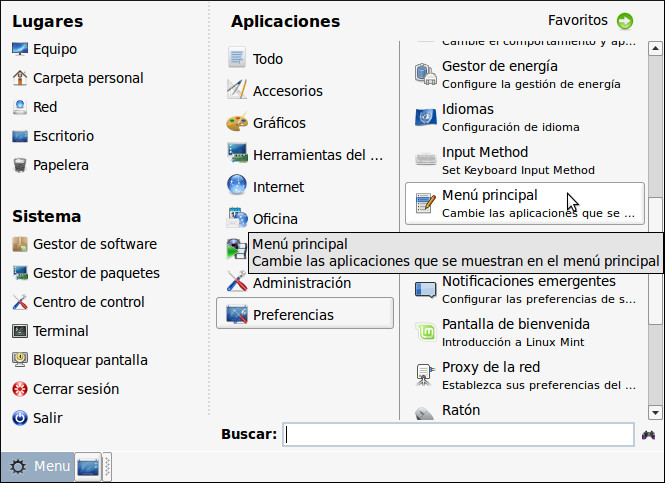Click the Cerrar sesión icon

coord(20,389)
